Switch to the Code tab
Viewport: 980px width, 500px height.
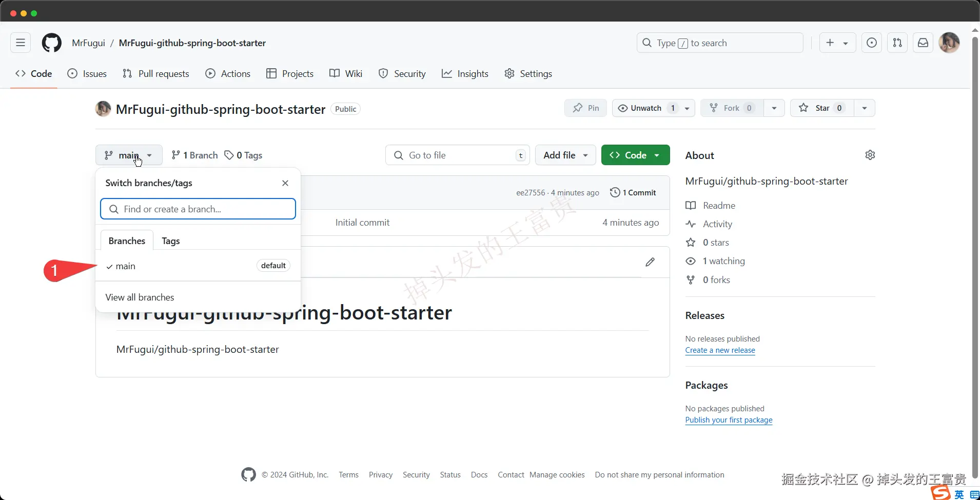pos(34,74)
